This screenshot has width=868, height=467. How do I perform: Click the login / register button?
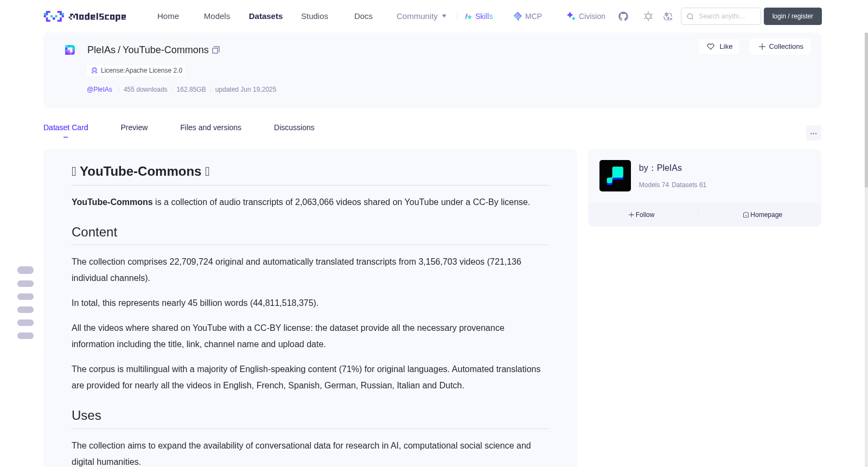pyautogui.click(x=793, y=16)
